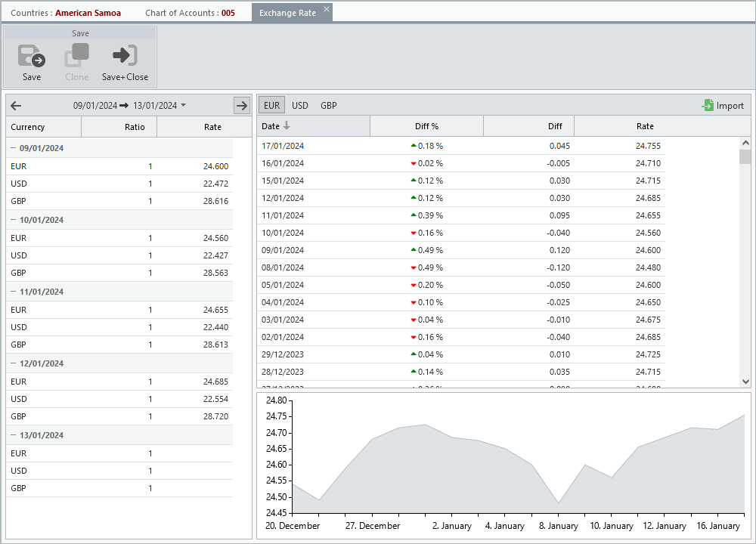The width and height of the screenshot is (756, 544).
Task: Click the history table scrollbar thumb
Action: tap(745, 156)
